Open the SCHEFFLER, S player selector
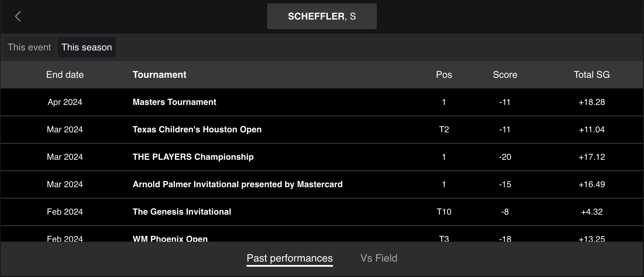644x277 pixels. (322, 16)
